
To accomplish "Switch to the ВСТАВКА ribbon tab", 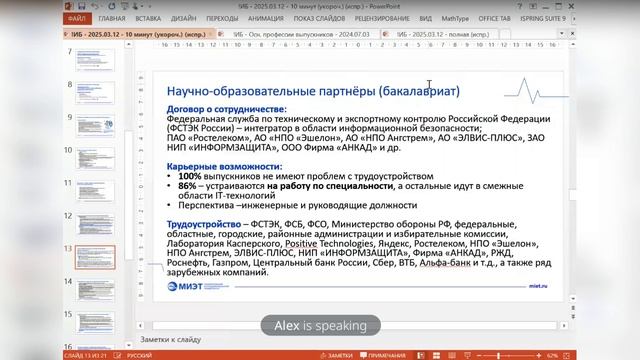I will pos(148,18).
